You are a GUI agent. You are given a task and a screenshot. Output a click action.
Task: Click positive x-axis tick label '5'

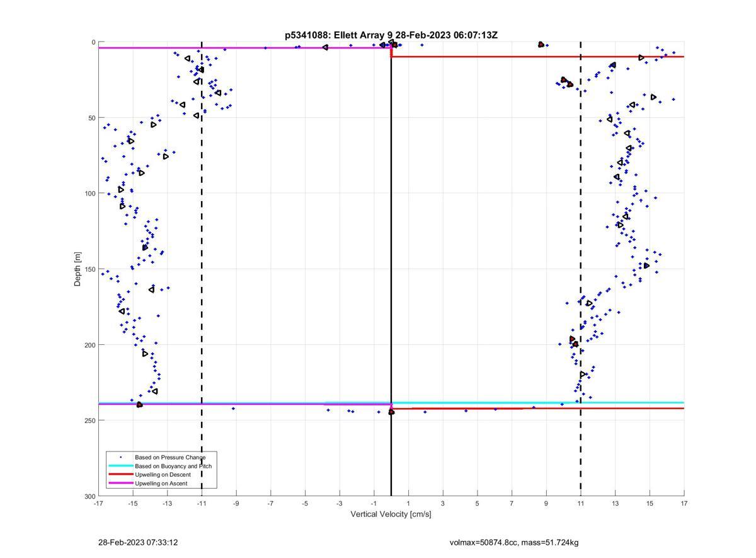(x=478, y=503)
